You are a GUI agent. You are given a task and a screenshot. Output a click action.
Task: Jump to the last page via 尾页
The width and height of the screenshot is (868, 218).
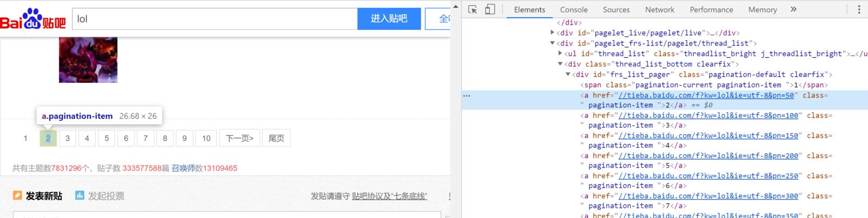coord(276,138)
